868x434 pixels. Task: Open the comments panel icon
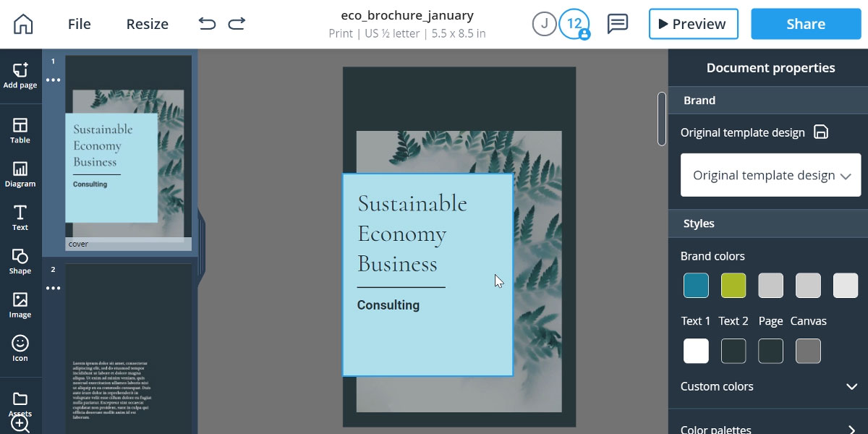pos(617,24)
